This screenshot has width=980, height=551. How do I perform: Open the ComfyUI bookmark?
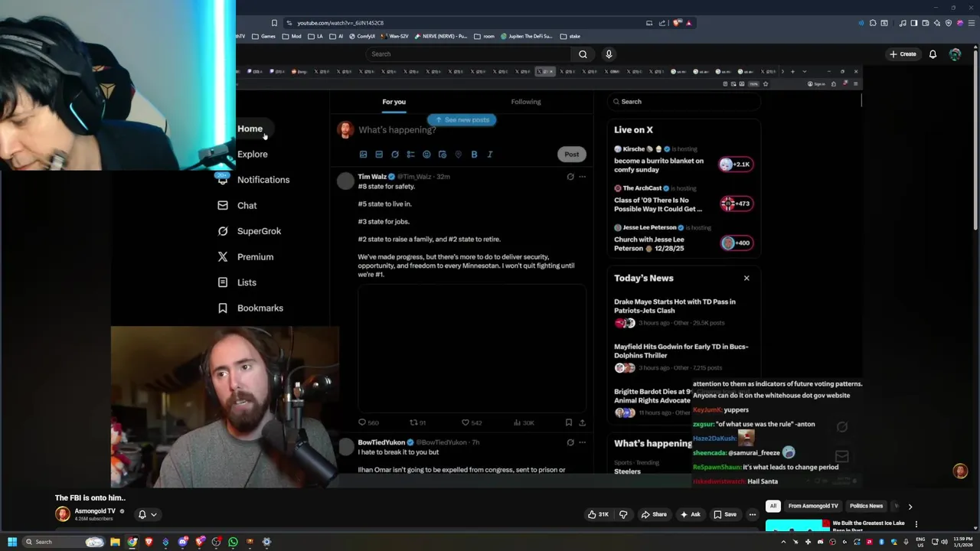[x=362, y=36]
